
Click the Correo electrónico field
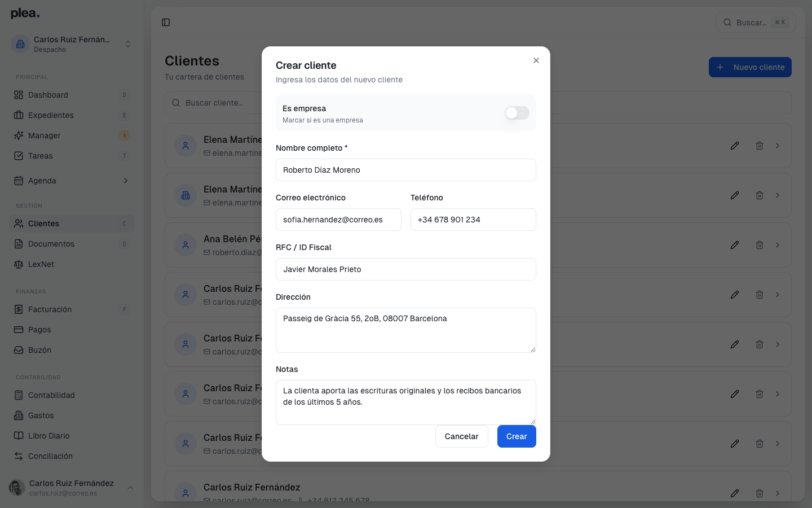[338, 220]
